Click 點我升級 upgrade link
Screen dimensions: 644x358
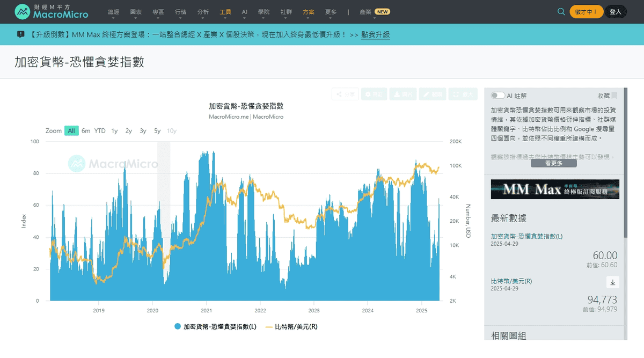[x=376, y=34]
